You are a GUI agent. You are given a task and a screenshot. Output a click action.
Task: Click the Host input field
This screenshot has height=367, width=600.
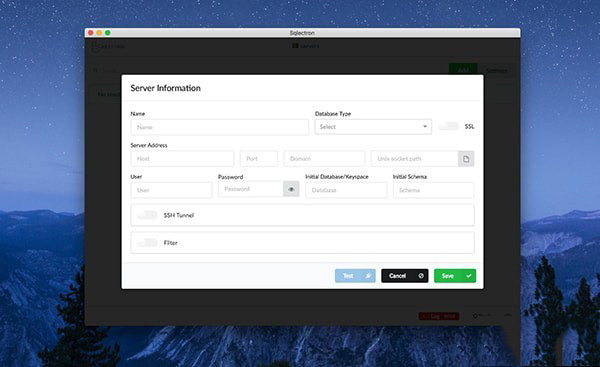click(182, 158)
